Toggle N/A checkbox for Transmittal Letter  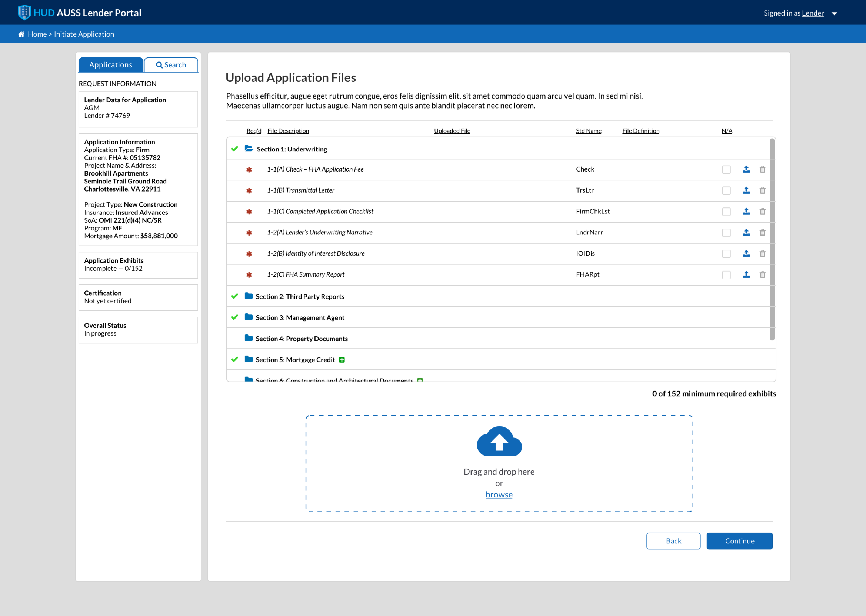point(726,190)
